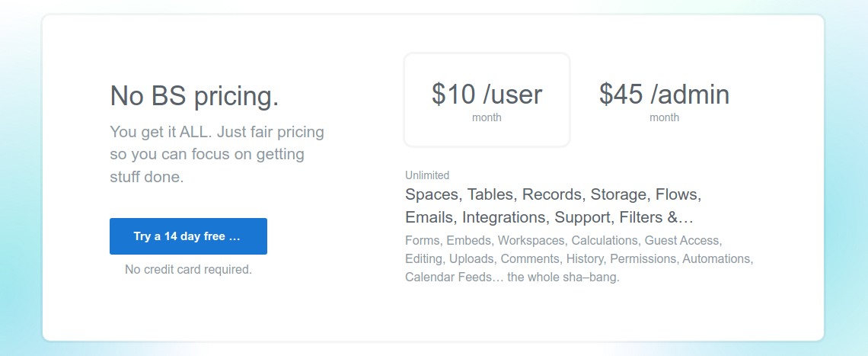Click "Calendar Feeds…" in the features text
This screenshot has width=868, height=356.
click(x=454, y=277)
